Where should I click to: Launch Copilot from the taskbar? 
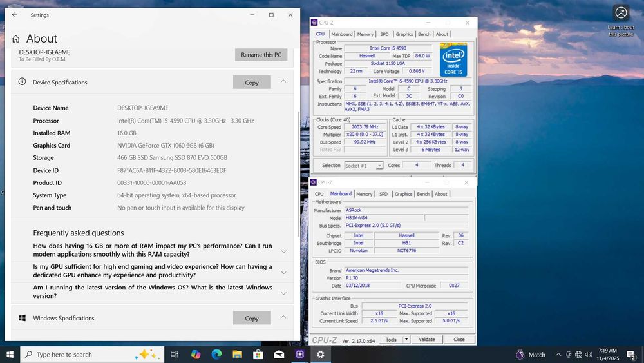196,355
